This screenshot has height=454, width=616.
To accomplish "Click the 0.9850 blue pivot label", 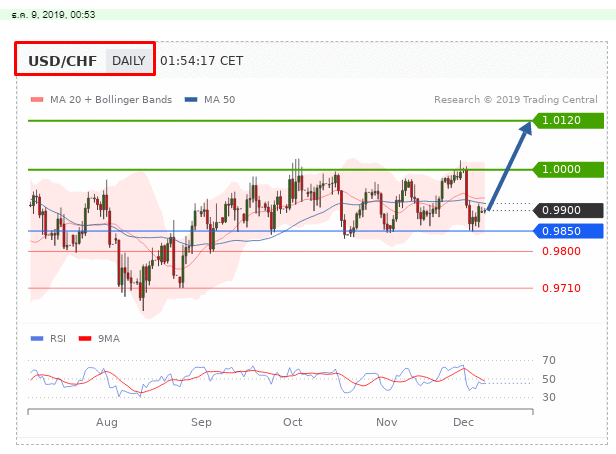I will (x=568, y=231).
